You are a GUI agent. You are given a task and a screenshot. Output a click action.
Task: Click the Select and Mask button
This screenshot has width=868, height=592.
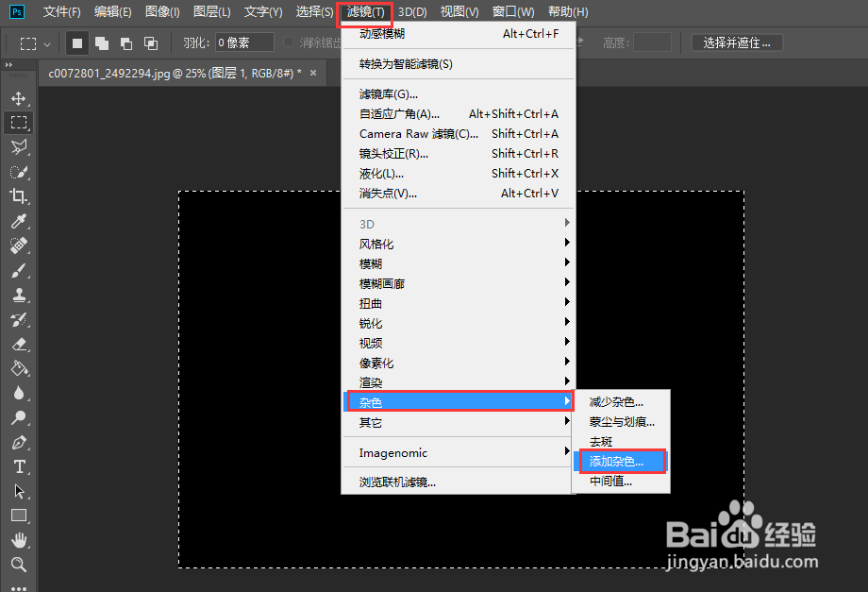pyautogui.click(x=737, y=42)
